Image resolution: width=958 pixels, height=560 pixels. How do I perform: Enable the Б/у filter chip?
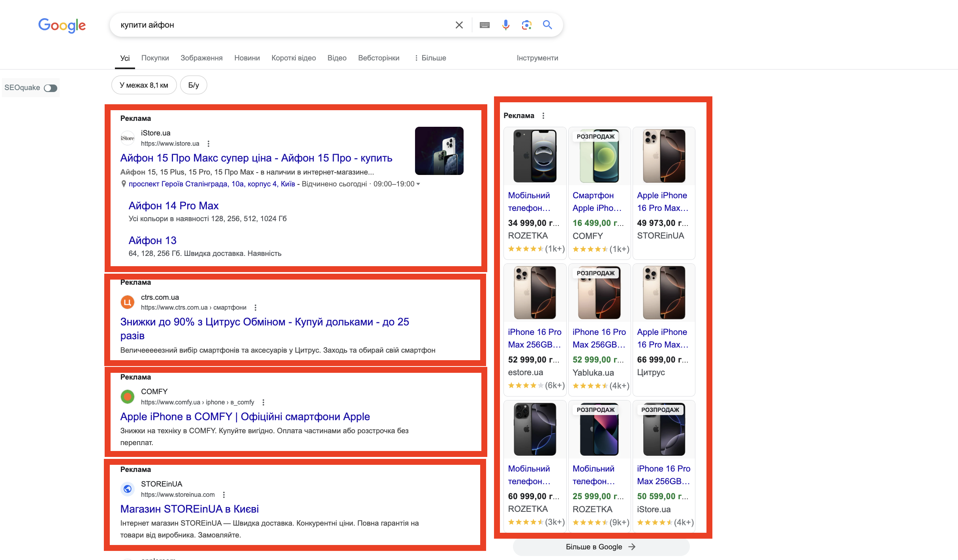point(193,85)
